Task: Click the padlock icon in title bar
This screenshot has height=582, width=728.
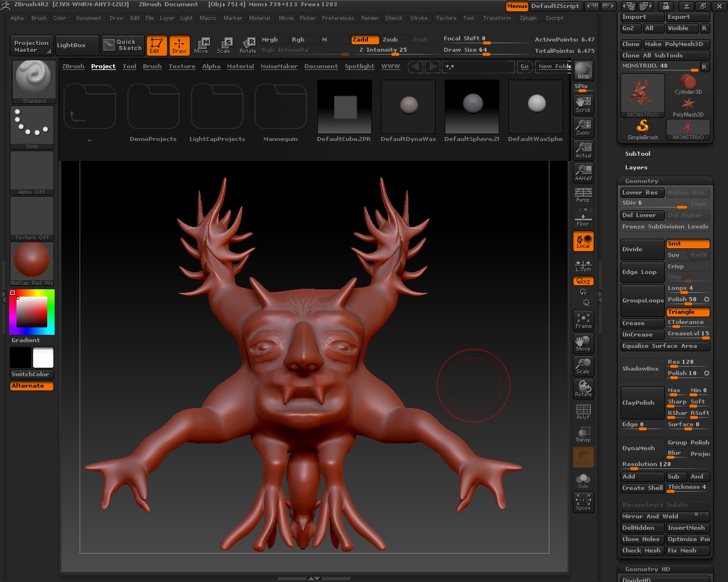Action: [665, 6]
